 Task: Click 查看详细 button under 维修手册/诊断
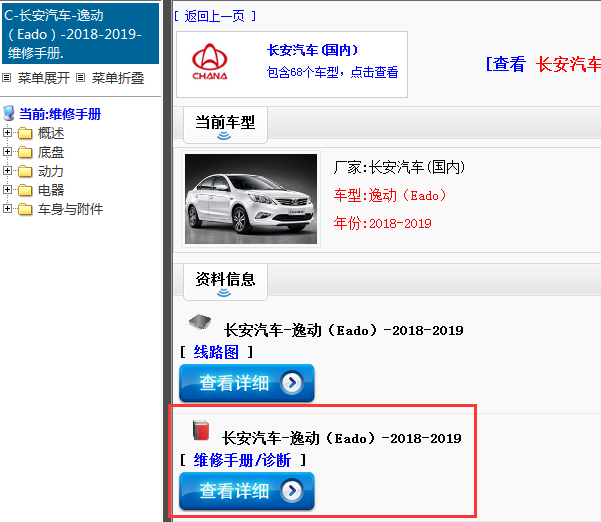tap(247, 491)
